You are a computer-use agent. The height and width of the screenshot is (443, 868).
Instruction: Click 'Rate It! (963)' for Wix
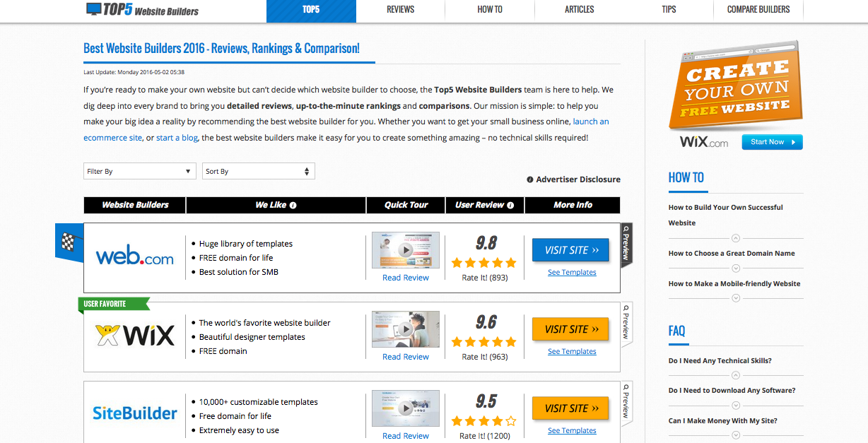tap(485, 358)
